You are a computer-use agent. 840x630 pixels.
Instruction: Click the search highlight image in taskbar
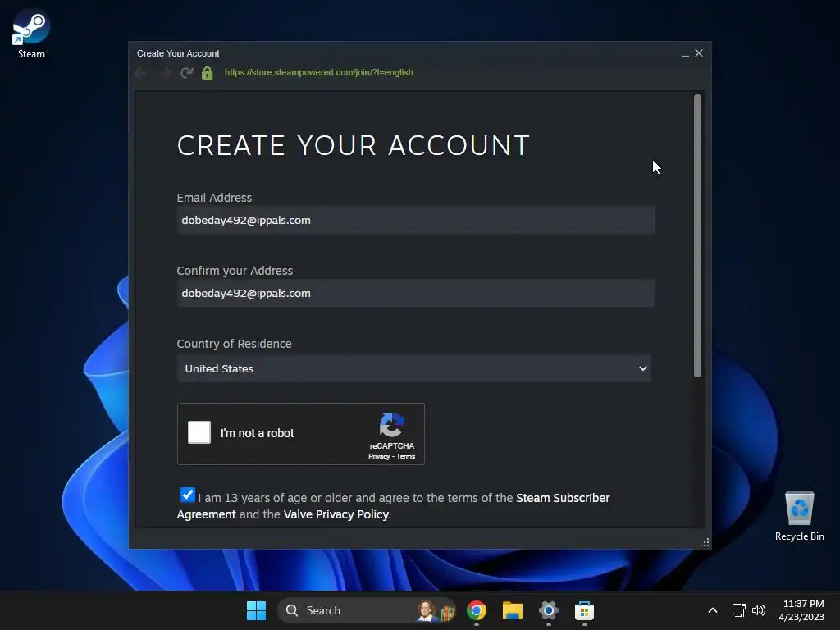click(436, 610)
